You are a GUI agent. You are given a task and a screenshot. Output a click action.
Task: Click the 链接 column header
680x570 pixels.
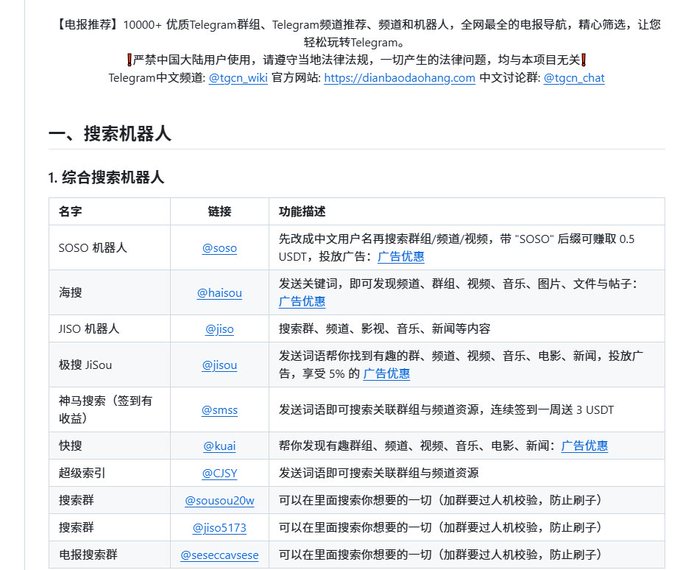(x=219, y=212)
